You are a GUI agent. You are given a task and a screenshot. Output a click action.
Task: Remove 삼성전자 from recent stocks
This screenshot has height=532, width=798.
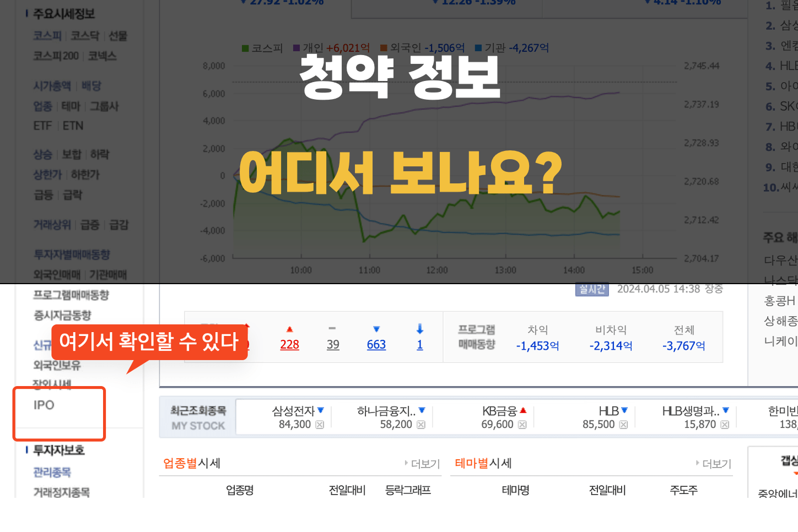tap(320, 425)
